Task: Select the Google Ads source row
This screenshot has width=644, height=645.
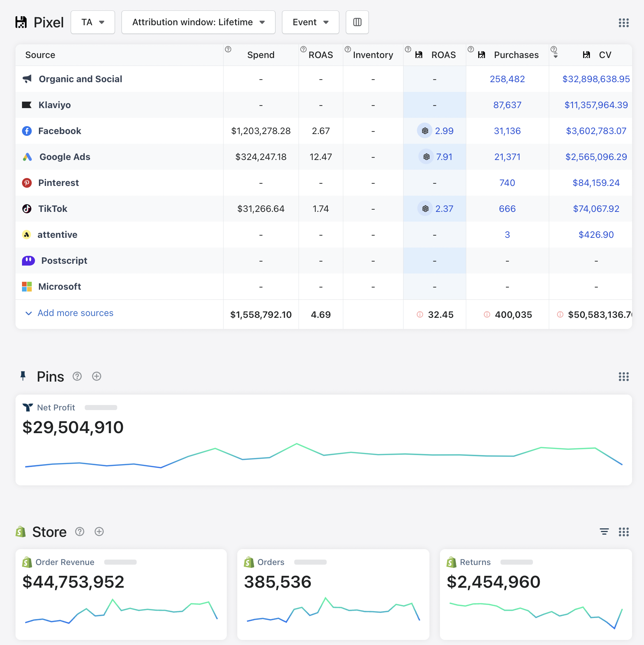Action: pos(323,157)
